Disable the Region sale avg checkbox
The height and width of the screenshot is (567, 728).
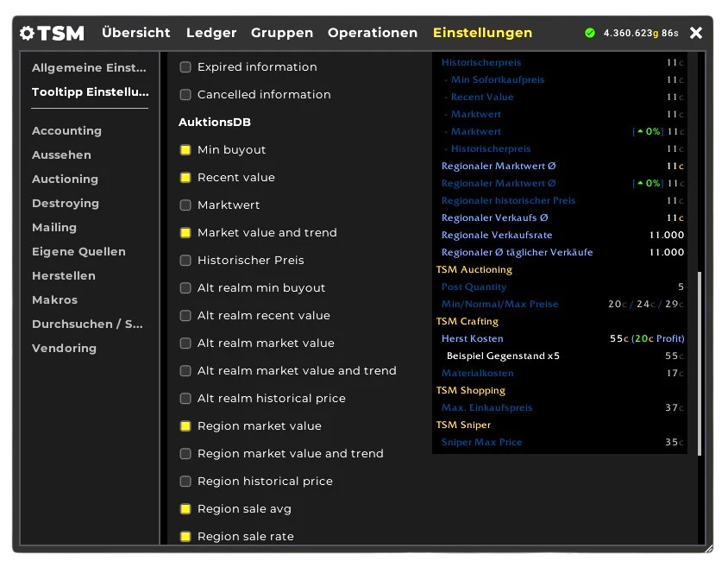coord(185,509)
